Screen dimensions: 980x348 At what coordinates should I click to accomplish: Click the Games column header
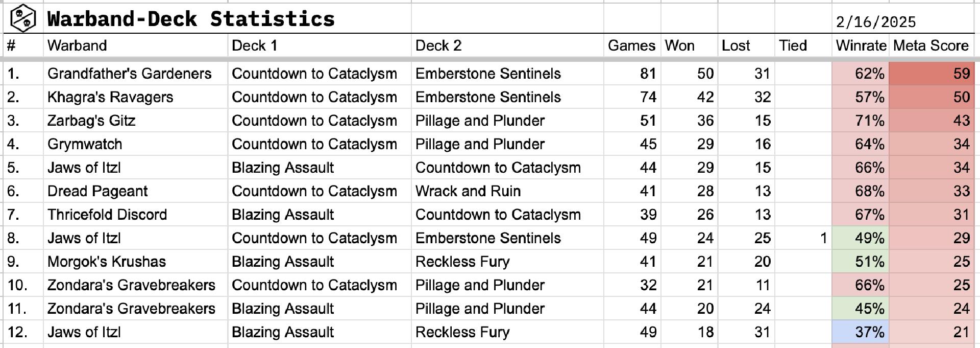(631, 45)
